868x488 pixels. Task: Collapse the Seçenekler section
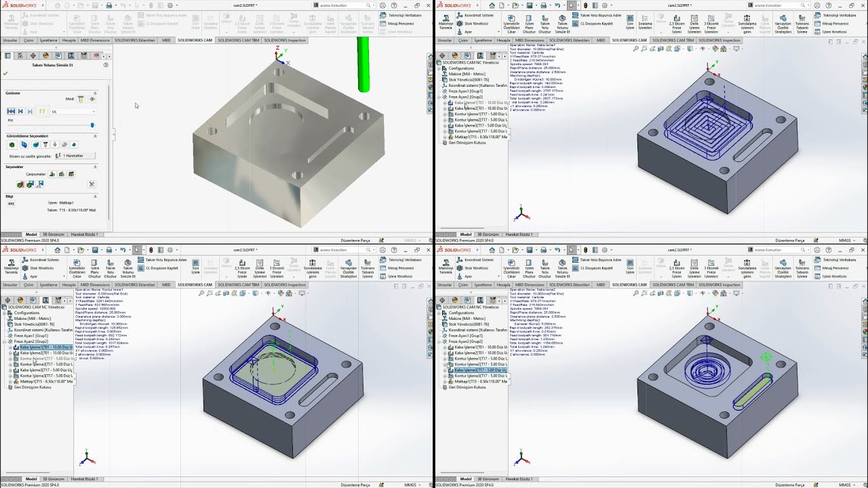(x=95, y=167)
